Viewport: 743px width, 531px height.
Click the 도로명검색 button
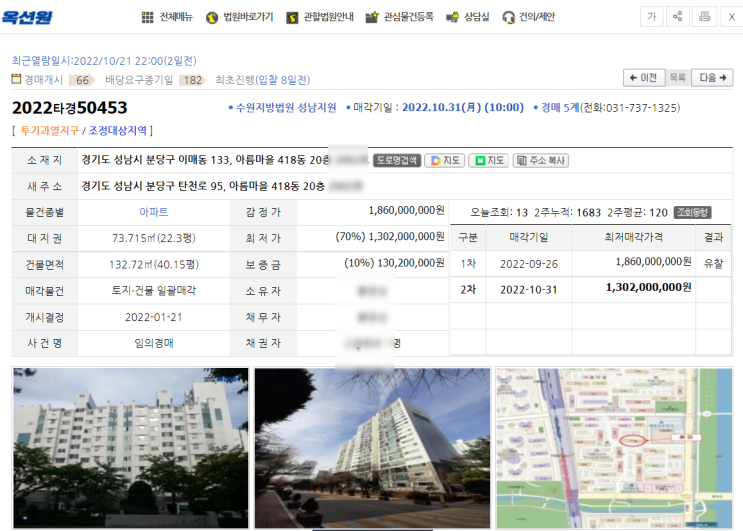click(397, 161)
